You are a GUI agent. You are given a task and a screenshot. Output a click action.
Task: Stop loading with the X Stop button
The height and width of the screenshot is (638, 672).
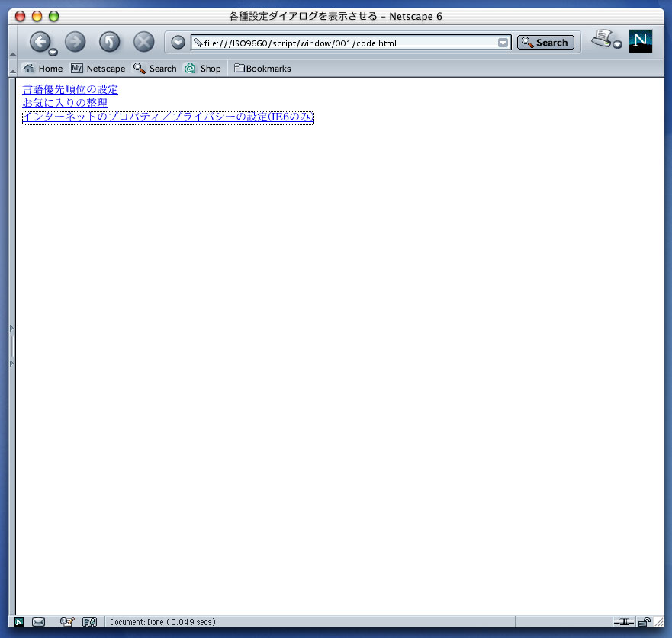pos(143,42)
